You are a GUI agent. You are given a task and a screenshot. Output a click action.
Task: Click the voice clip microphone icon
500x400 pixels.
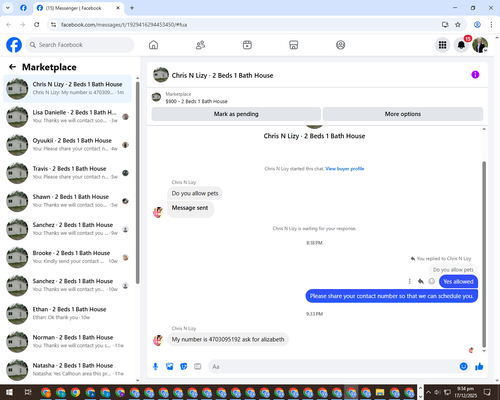point(155,367)
